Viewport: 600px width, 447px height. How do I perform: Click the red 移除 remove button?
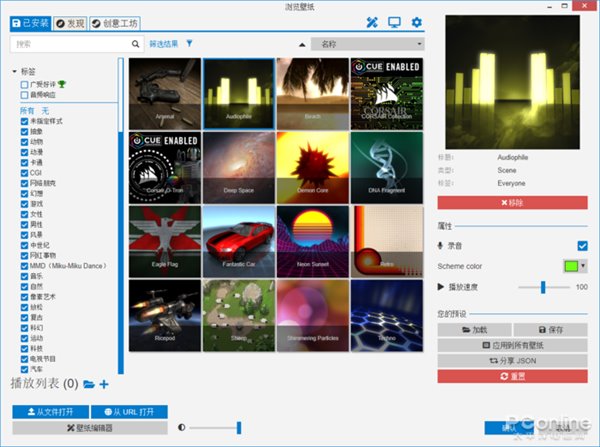pos(512,203)
